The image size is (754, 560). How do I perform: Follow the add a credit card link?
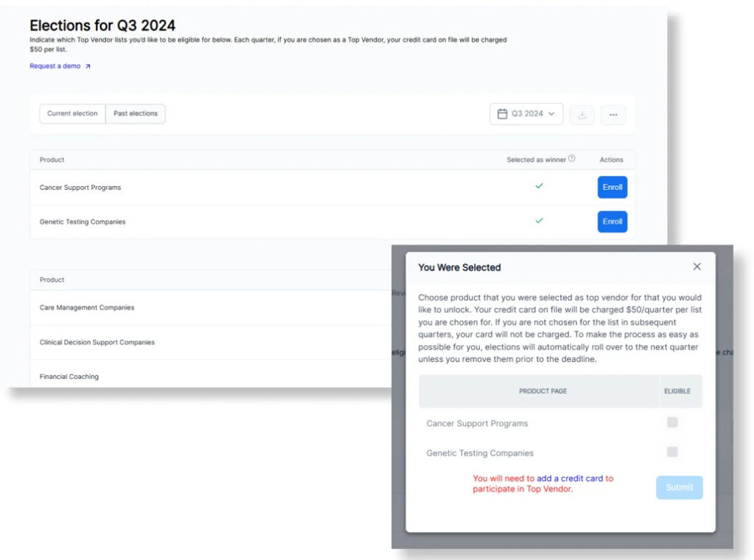[x=570, y=478]
